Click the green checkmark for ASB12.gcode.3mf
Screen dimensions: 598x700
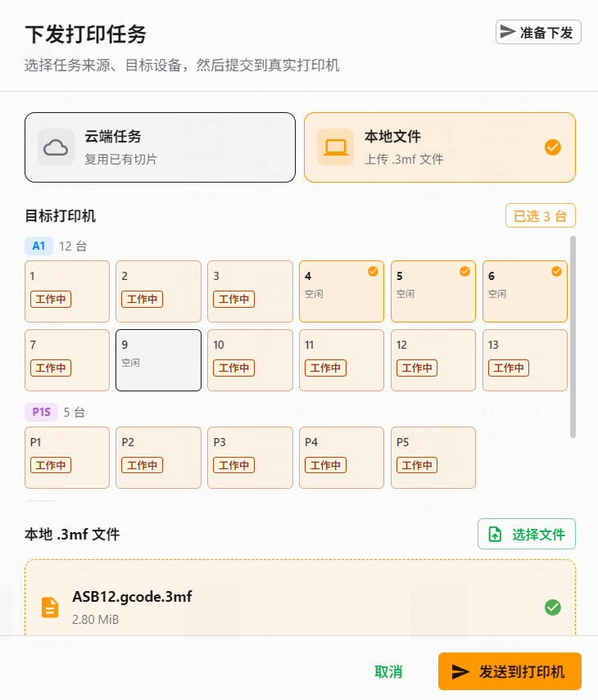pyautogui.click(x=552, y=607)
